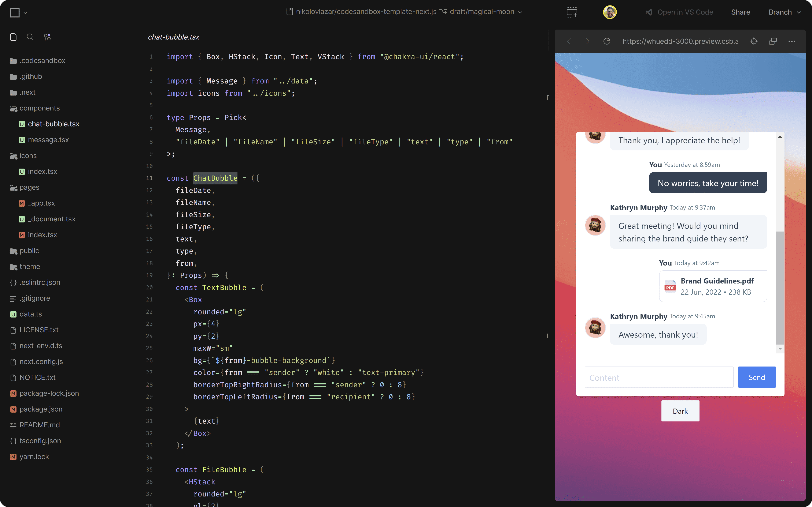812x507 pixels.
Task: Click the forward navigation arrow in the preview
Action: 587,41
